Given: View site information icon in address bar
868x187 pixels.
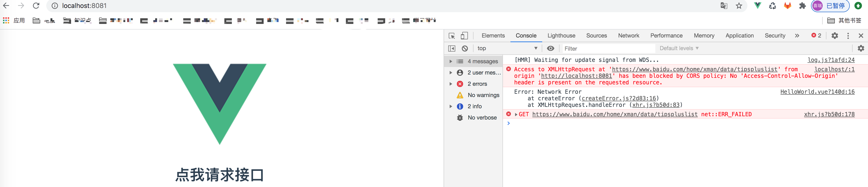Looking at the screenshot, I should pyautogui.click(x=55, y=6).
